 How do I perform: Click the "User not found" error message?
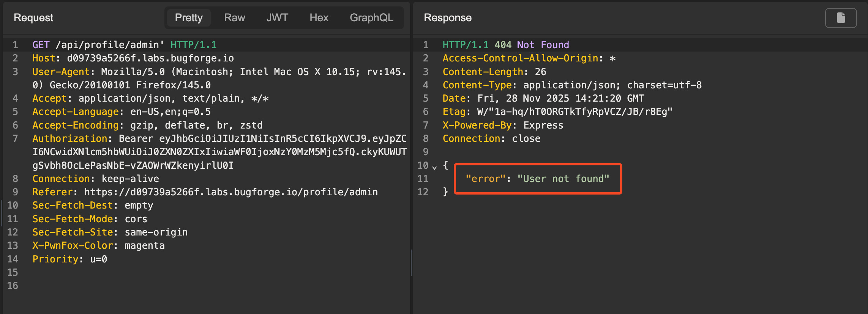[563, 179]
